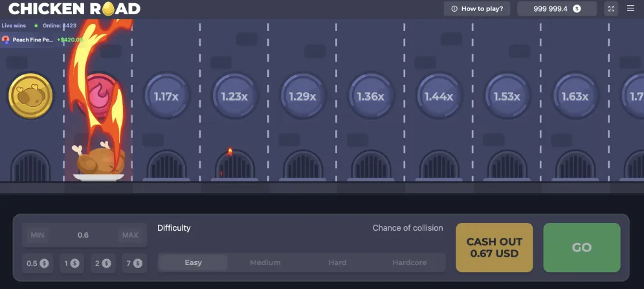Set bet to MIN
Image resolution: width=644 pixels, height=289 pixels.
(x=38, y=235)
